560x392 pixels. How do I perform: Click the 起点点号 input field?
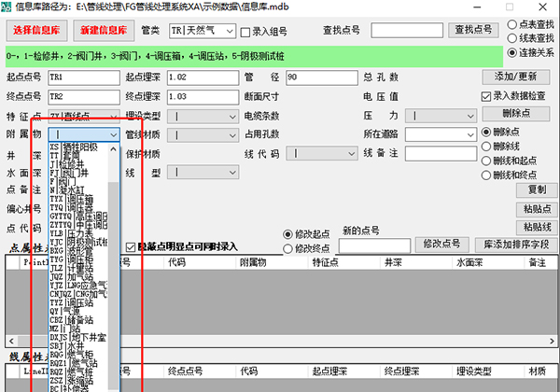[x=82, y=77]
